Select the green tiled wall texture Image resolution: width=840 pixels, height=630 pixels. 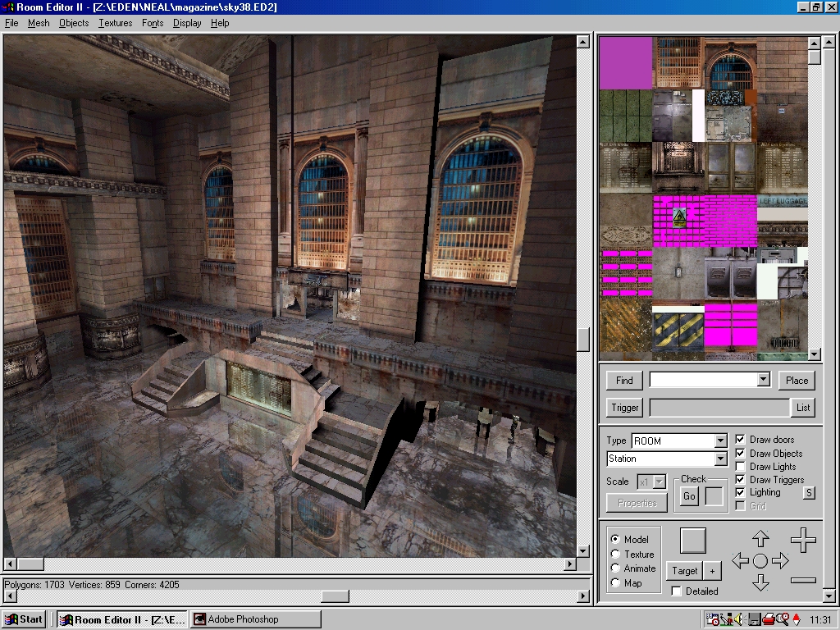click(x=626, y=116)
